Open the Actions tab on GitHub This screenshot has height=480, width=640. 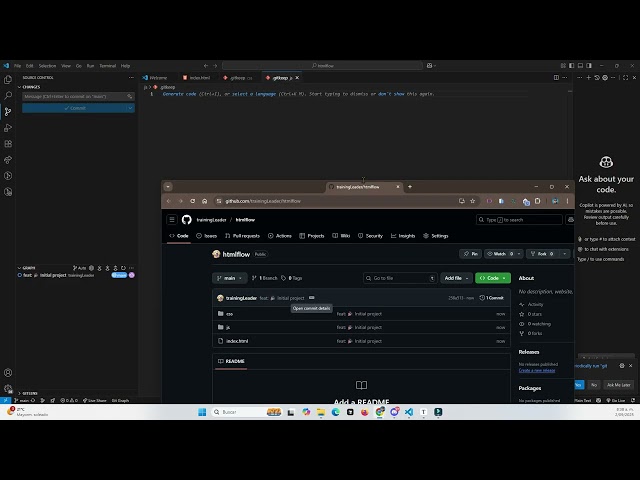[x=280, y=236]
